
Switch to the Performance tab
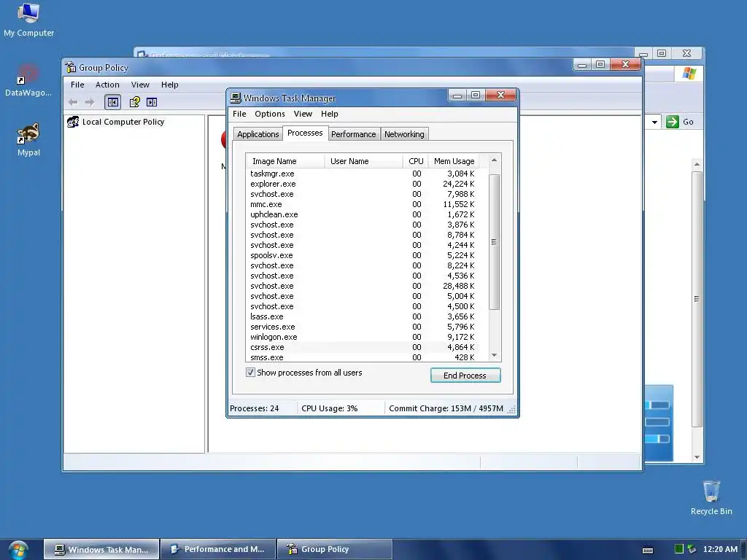coord(354,134)
